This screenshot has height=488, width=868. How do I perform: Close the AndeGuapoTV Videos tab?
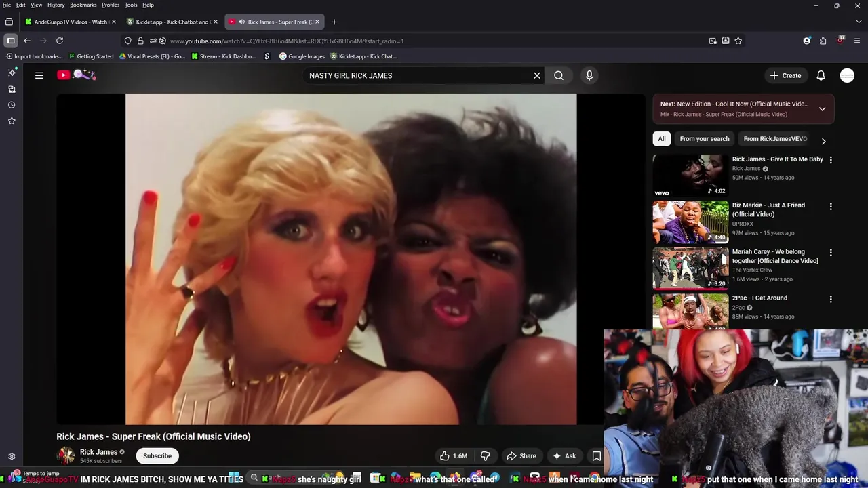113,22
